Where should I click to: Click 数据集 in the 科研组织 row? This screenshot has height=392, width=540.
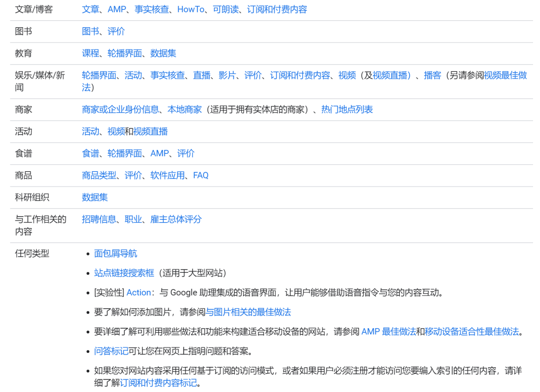point(95,197)
